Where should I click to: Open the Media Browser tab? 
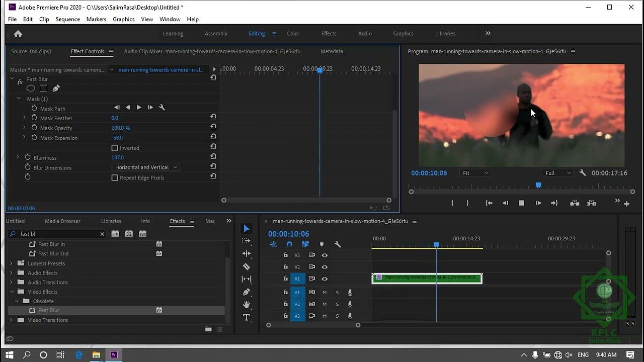(x=62, y=221)
